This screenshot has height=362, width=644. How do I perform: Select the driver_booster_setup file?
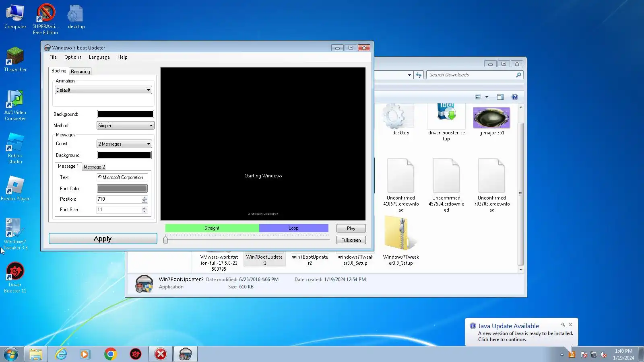click(446, 122)
